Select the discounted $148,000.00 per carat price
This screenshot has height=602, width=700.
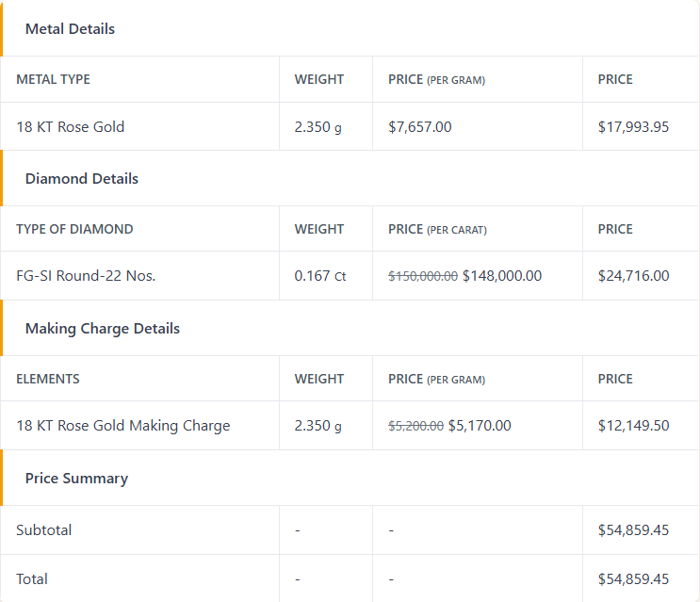(x=502, y=276)
